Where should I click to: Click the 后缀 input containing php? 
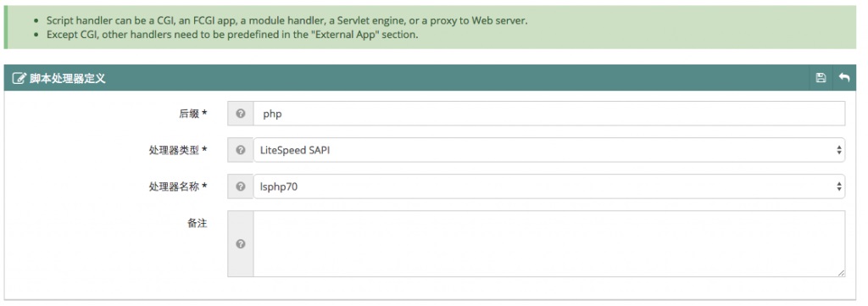[x=549, y=114]
